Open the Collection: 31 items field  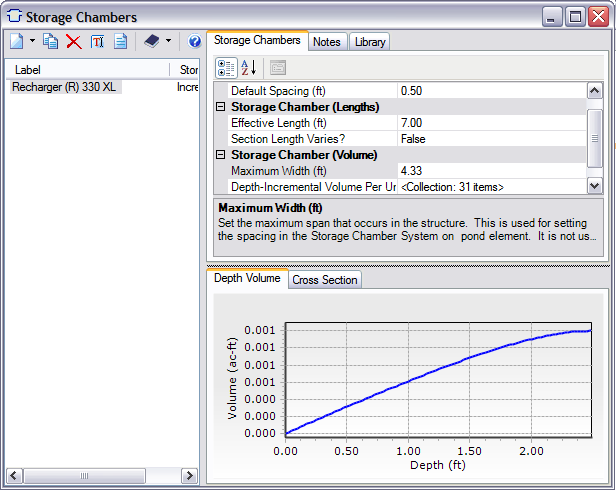(492, 187)
